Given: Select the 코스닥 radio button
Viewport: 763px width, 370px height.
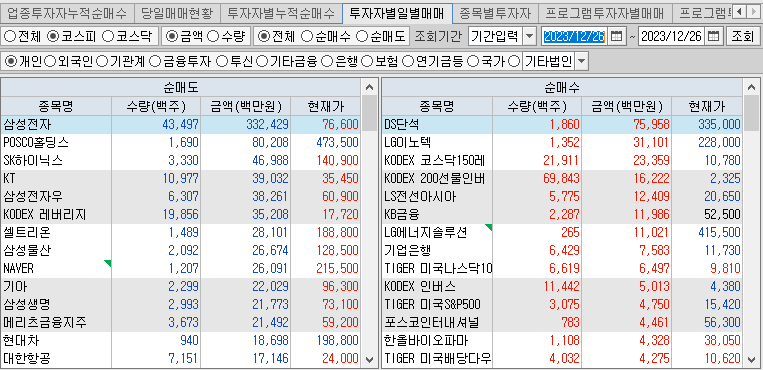Looking at the screenshot, I should point(108,36).
